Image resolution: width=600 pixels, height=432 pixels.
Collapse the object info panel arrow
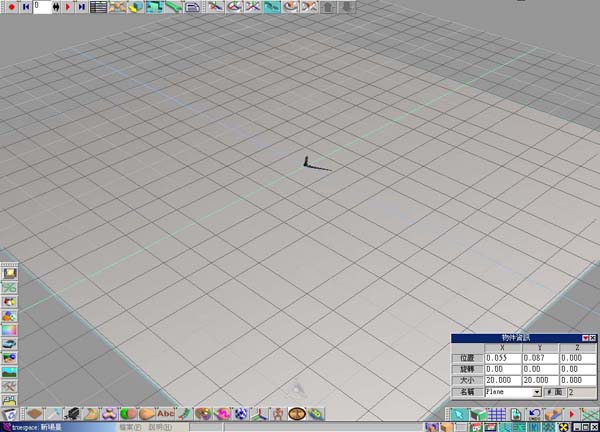point(583,338)
